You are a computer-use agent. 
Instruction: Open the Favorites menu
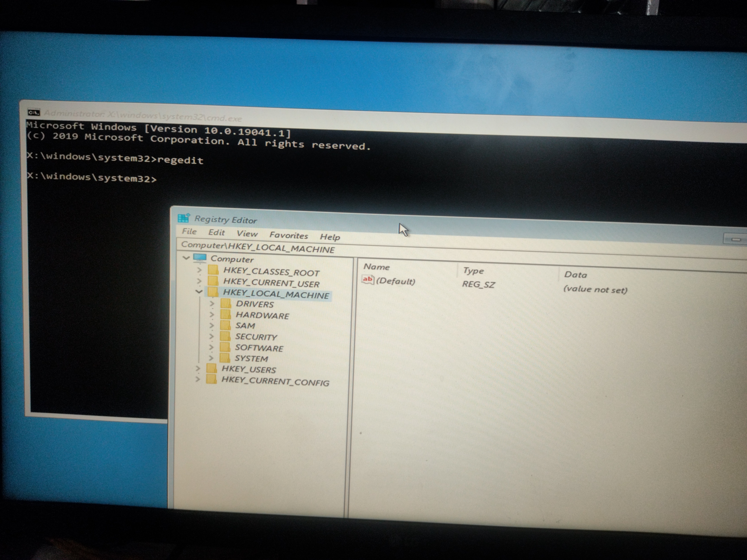point(289,235)
